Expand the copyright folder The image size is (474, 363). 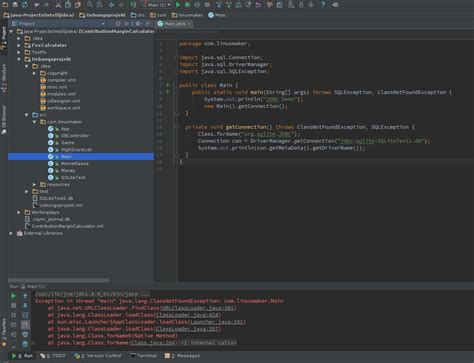pyautogui.click(x=34, y=73)
